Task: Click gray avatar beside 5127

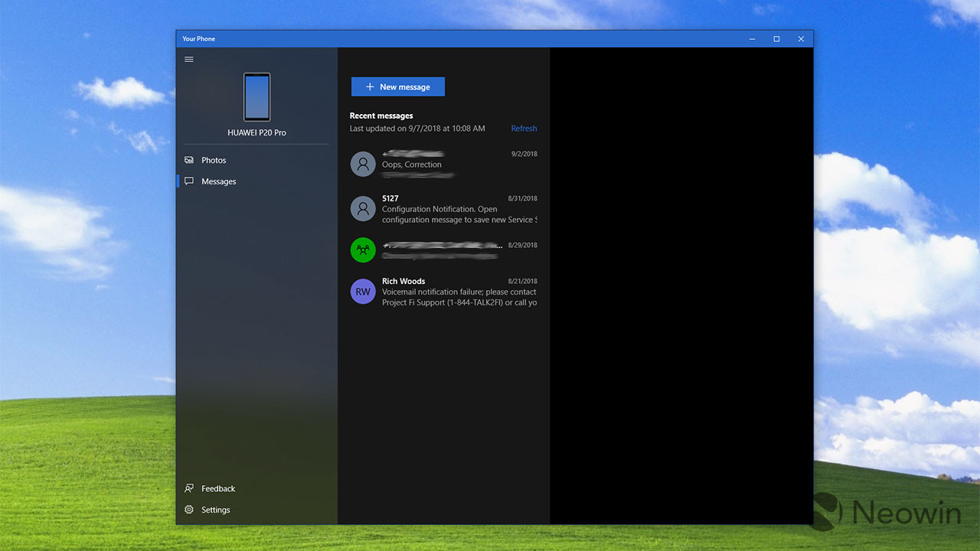Action: click(x=363, y=209)
